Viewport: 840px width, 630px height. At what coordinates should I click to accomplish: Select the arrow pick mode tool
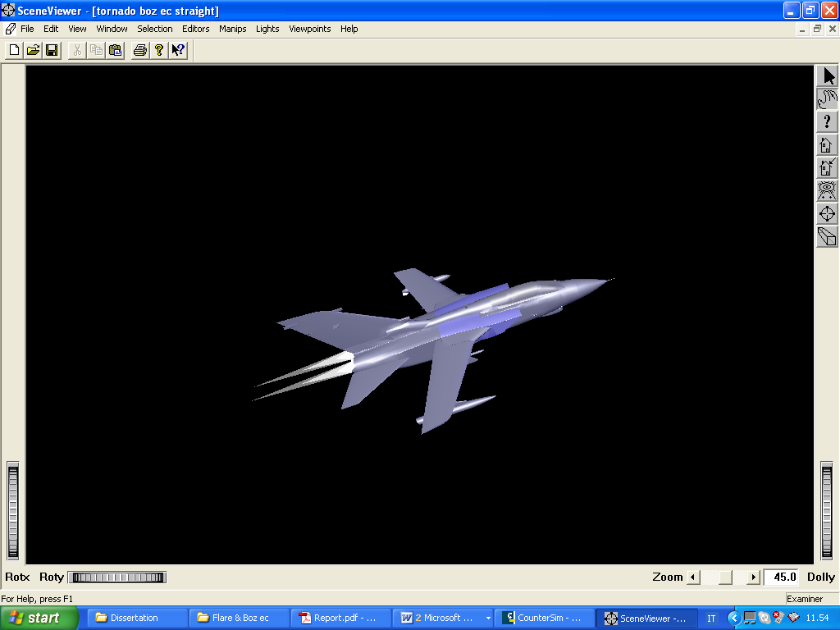[x=827, y=76]
